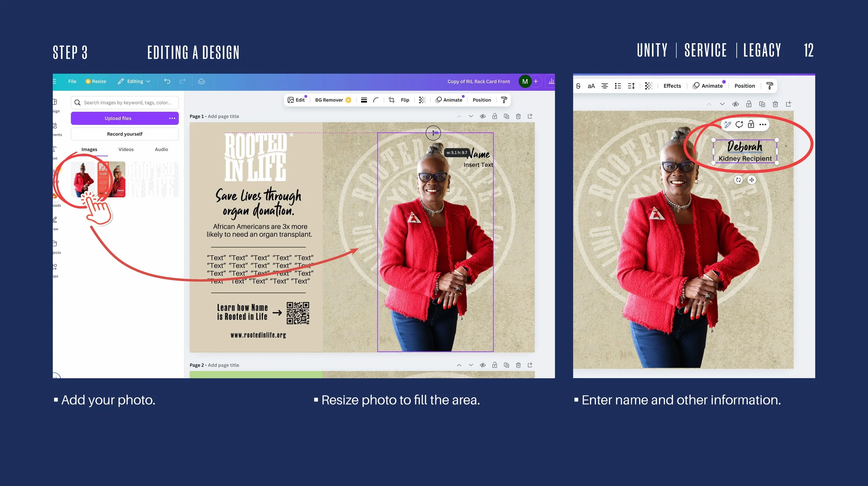Click the image search input field
The image size is (868, 486).
click(x=124, y=102)
